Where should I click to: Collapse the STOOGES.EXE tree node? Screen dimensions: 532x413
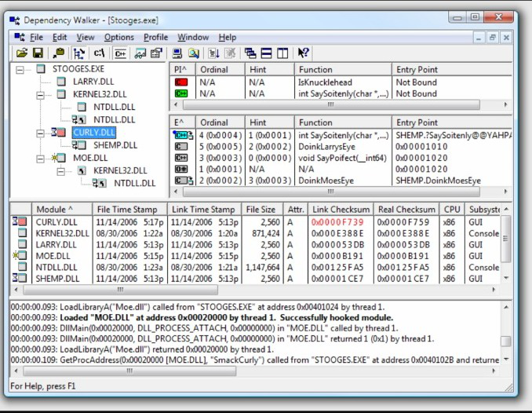[x=20, y=70]
